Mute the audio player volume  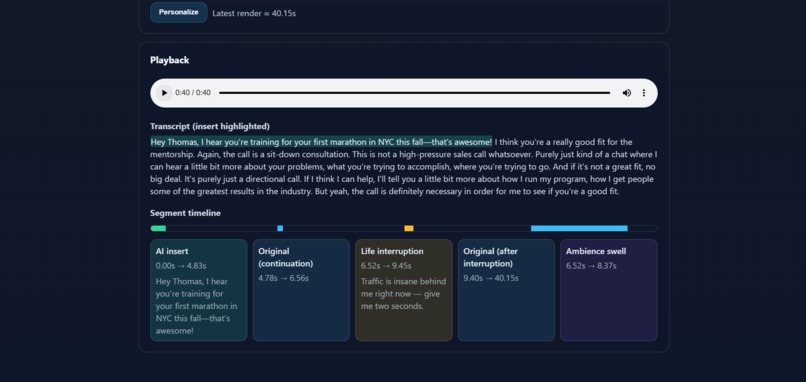pyautogui.click(x=627, y=93)
